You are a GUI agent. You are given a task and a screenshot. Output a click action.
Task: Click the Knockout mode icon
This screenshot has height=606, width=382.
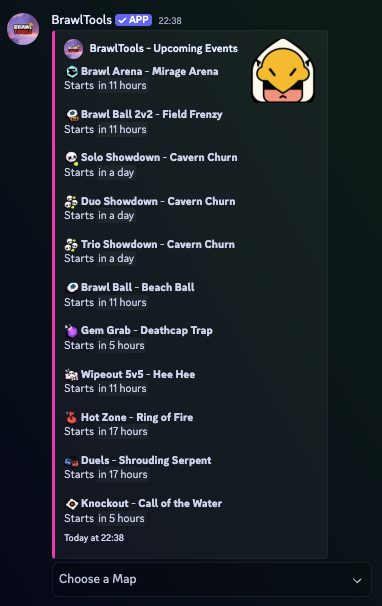72,504
